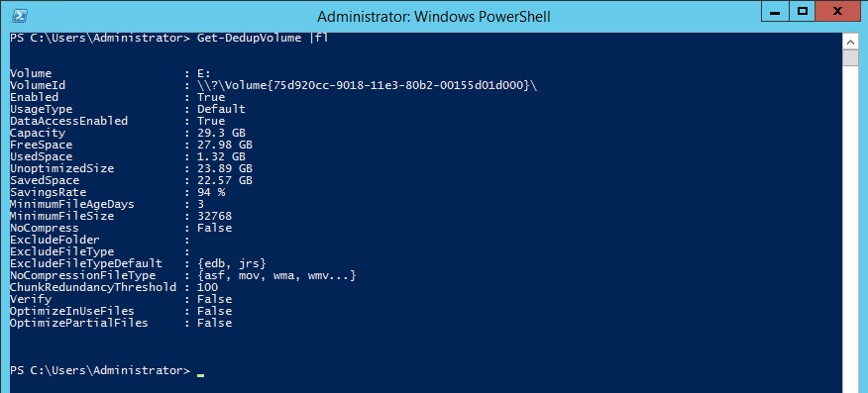Click the MinimumFileSize 32768 value
Image resolution: width=868 pixels, height=393 pixels.
click(x=215, y=216)
